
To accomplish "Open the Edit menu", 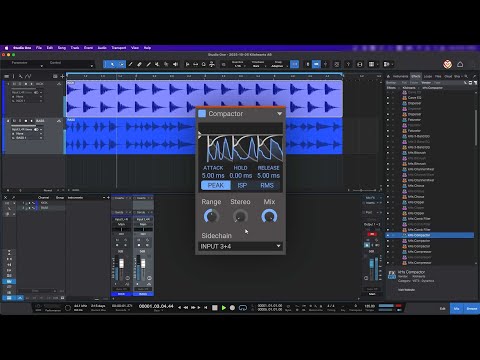I will 50,48.
